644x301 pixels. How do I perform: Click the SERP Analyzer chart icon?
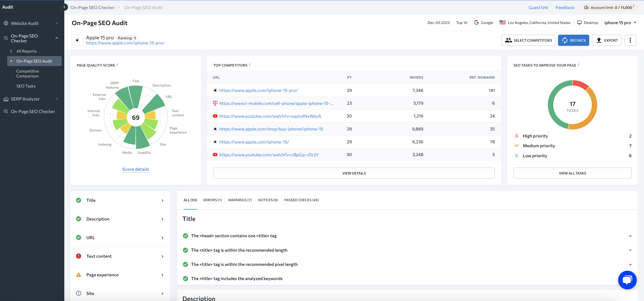(x=6, y=99)
